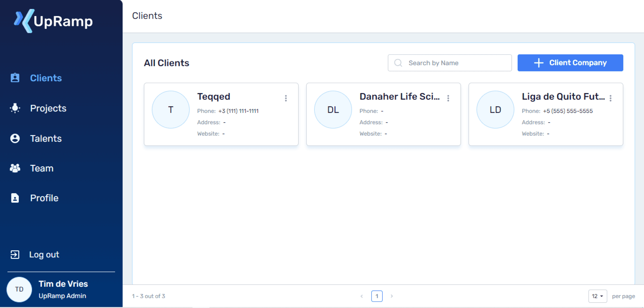This screenshot has height=308, width=644.
Task: Expand the 12 per page dropdown
Action: tap(597, 296)
